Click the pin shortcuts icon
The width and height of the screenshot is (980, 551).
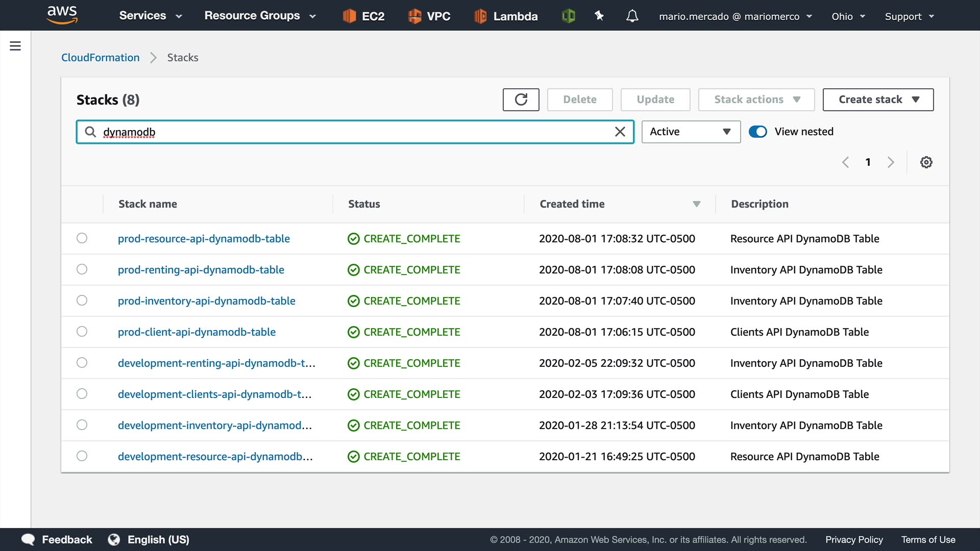click(599, 16)
